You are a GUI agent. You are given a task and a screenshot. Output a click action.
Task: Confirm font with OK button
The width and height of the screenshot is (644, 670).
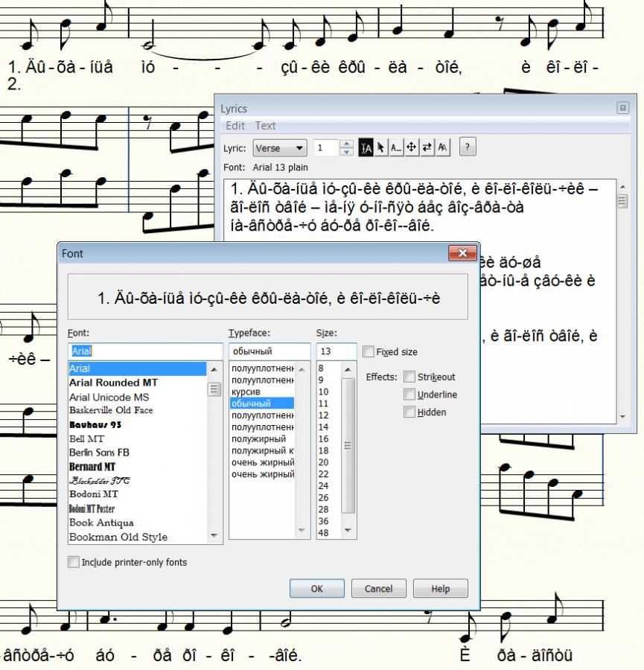[317, 589]
